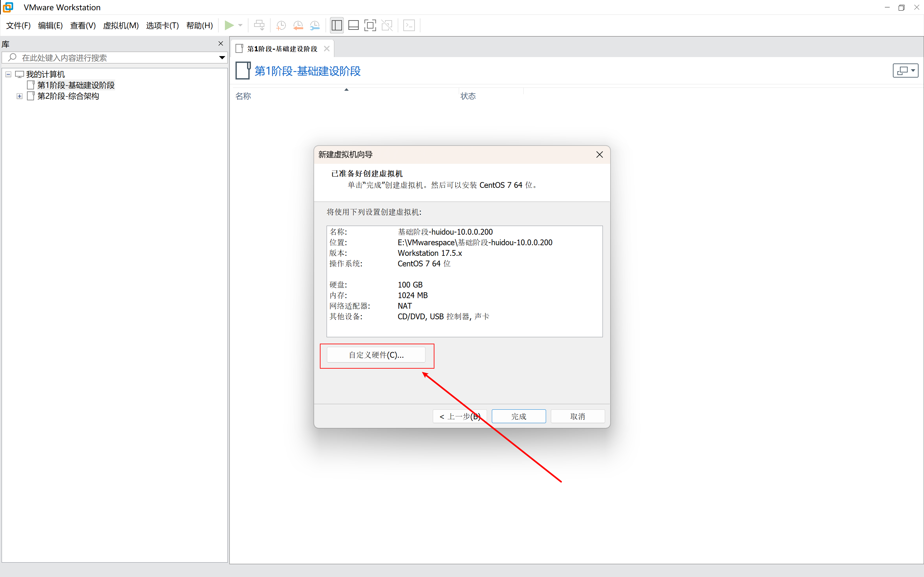
Task: Click the take snapshot icon
Action: (281, 26)
